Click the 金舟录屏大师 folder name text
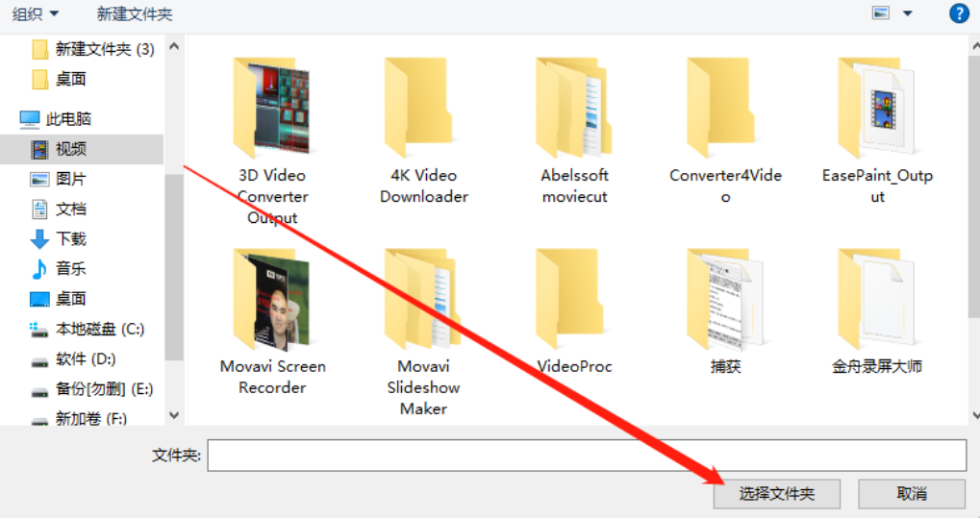Image resolution: width=980 pixels, height=518 pixels. coord(877,366)
